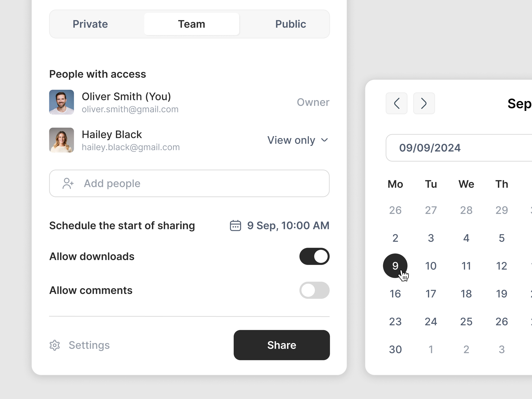Image resolution: width=532 pixels, height=399 pixels.
Task: Select September 5 in the calendar
Action: (x=502, y=238)
